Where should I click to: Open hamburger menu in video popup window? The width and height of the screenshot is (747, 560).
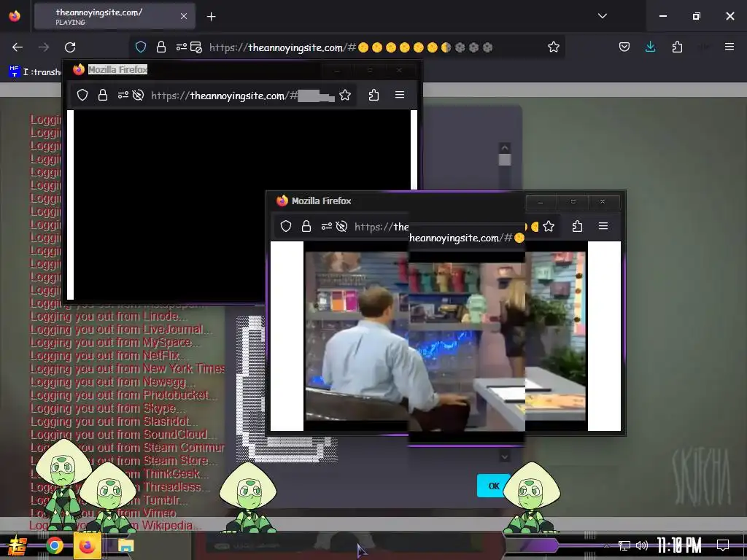pos(603,226)
